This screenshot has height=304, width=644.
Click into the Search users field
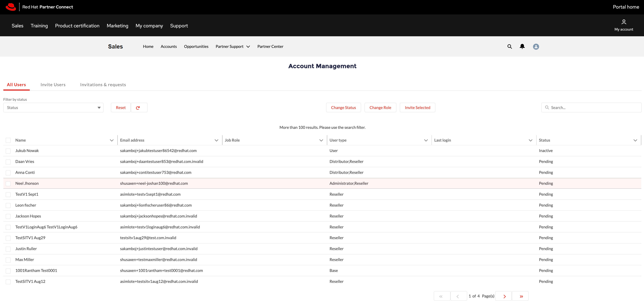pyautogui.click(x=594, y=108)
